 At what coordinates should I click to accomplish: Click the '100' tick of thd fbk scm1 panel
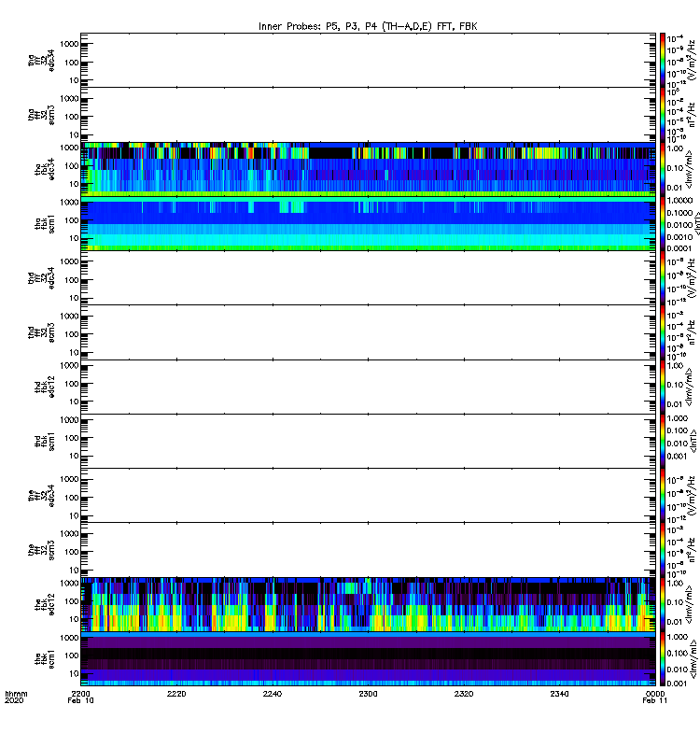[72, 438]
